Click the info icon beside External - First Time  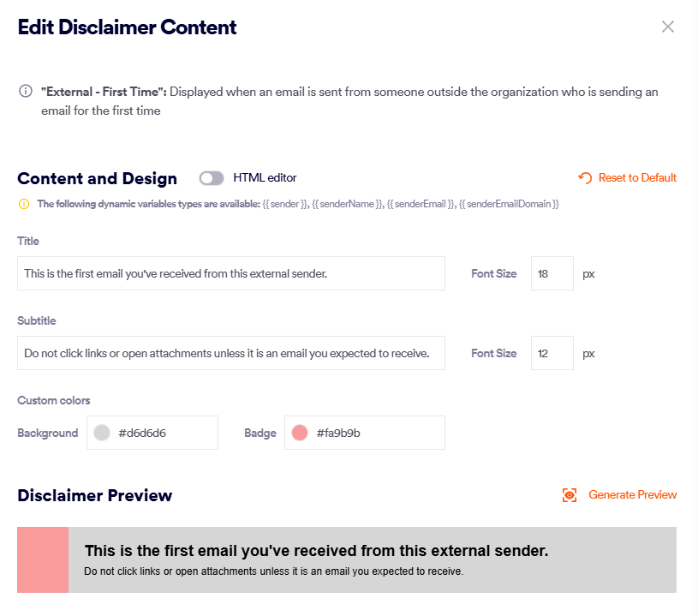(x=26, y=92)
